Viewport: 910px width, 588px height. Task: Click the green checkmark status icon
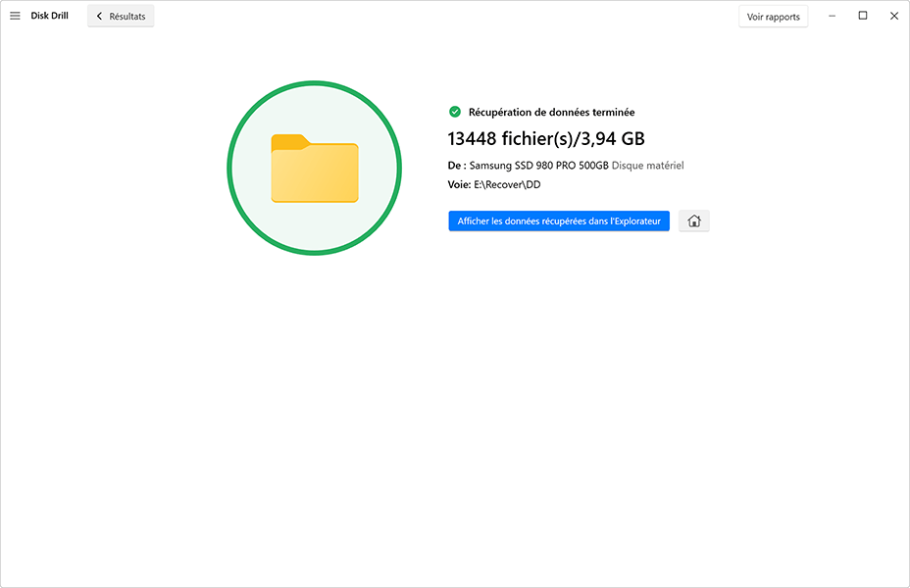tap(455, 112)
